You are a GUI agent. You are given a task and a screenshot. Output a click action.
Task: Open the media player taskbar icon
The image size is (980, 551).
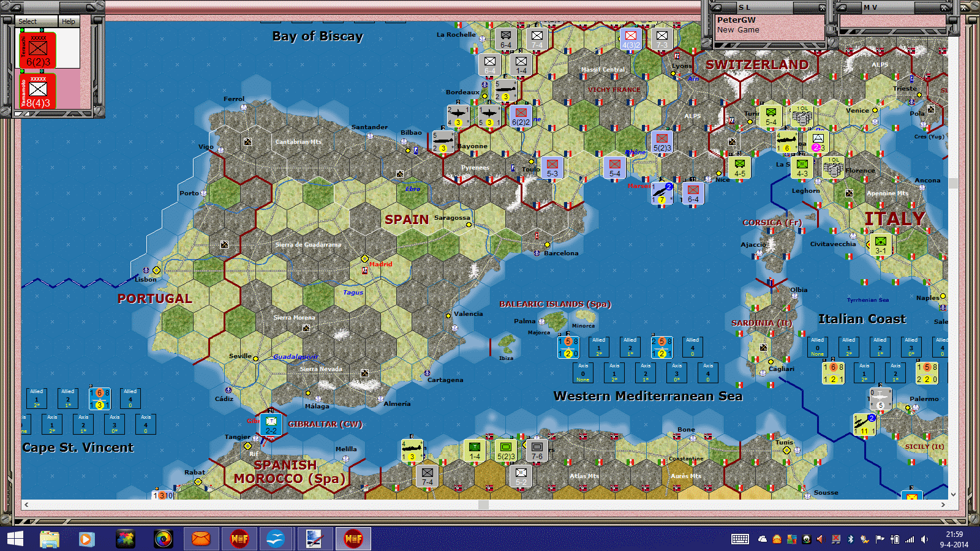click(86, 539)
